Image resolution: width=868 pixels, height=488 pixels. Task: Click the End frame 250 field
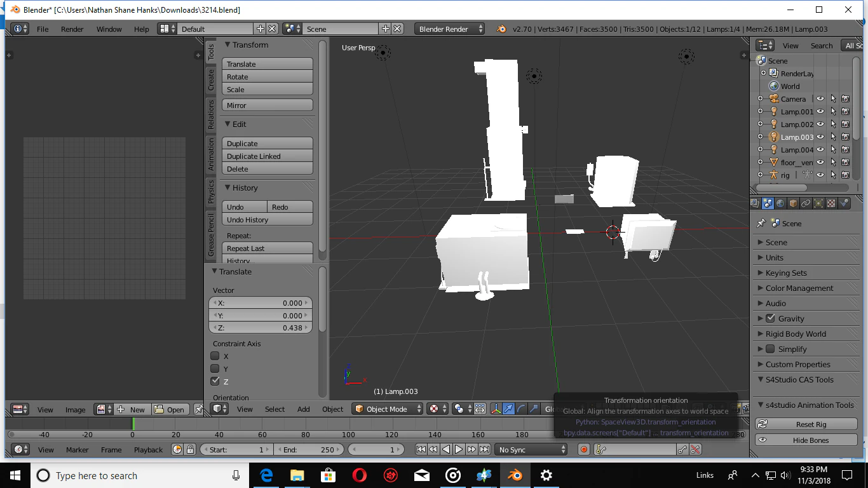click(308, 449)
